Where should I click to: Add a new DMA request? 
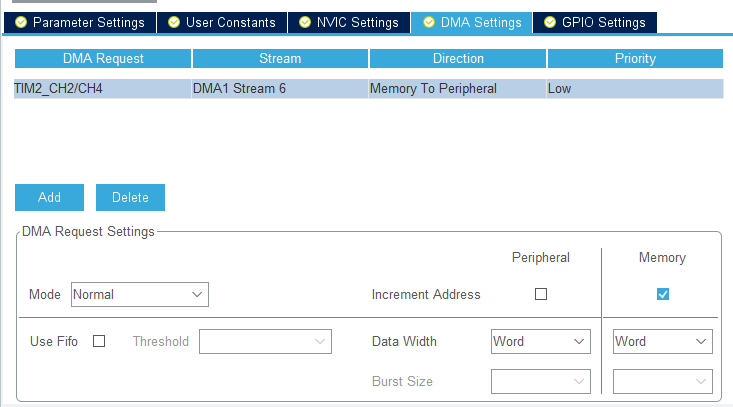click(x=50, y=197)
